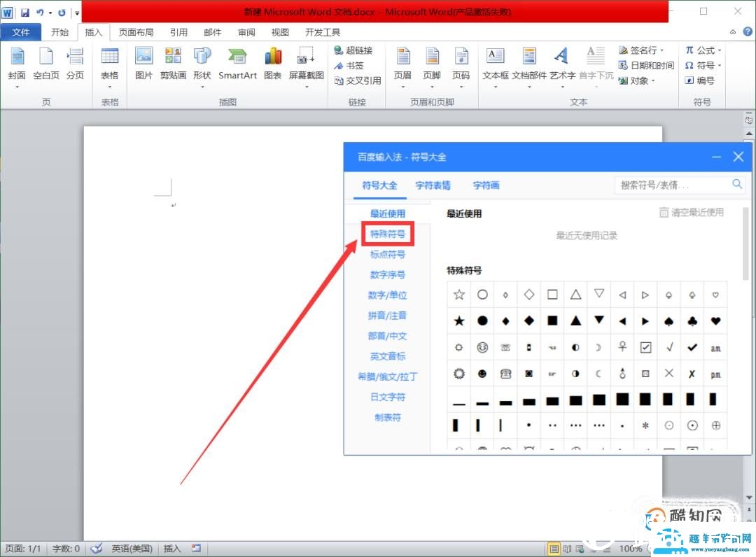756x557 pixels.
Task: Select 特殊符号 category in symbol sidebar
Action: [x=388, y=234]
